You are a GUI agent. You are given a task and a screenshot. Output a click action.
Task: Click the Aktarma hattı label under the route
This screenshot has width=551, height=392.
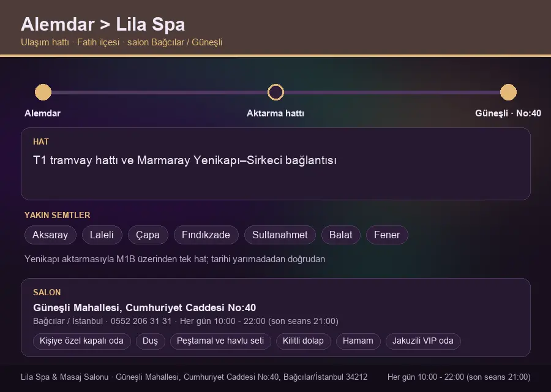pyautogui.click(x=275, y=113)
